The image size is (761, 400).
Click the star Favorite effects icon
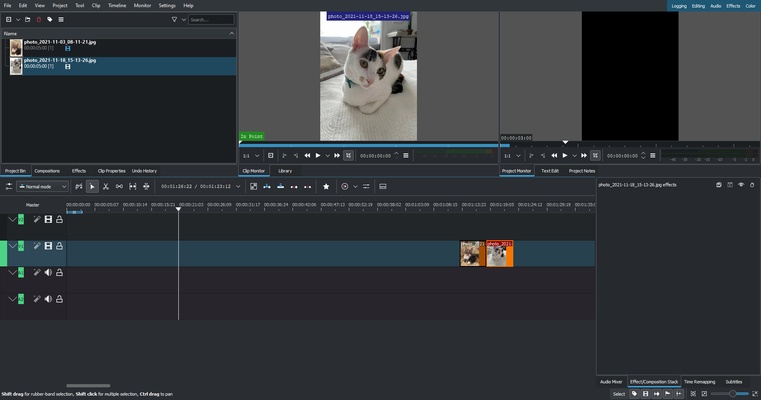click(x=326, y=186)
